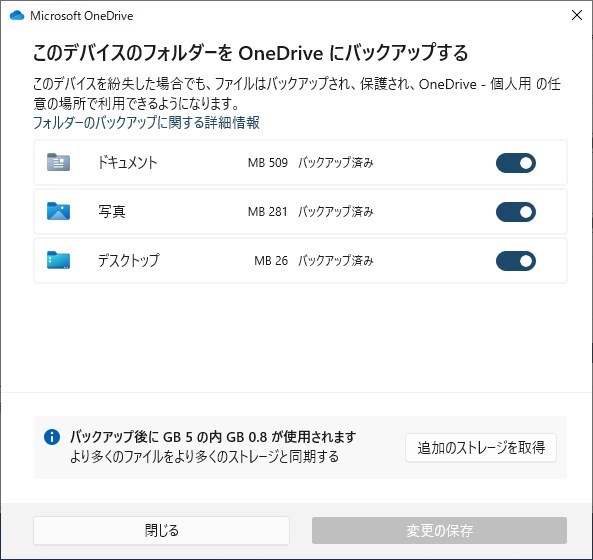Click the Pictures (写真) folder icon

click(58, 211)
